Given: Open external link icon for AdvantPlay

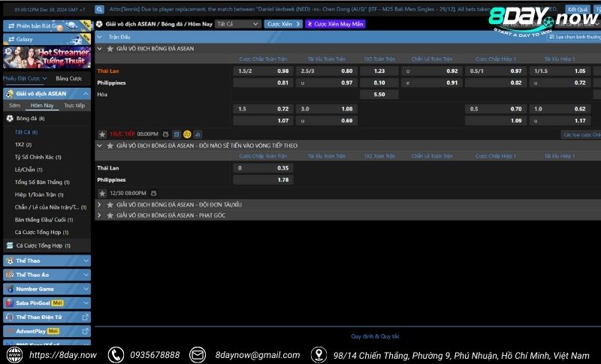Looking at the screenshot, I should click(85, 331).
